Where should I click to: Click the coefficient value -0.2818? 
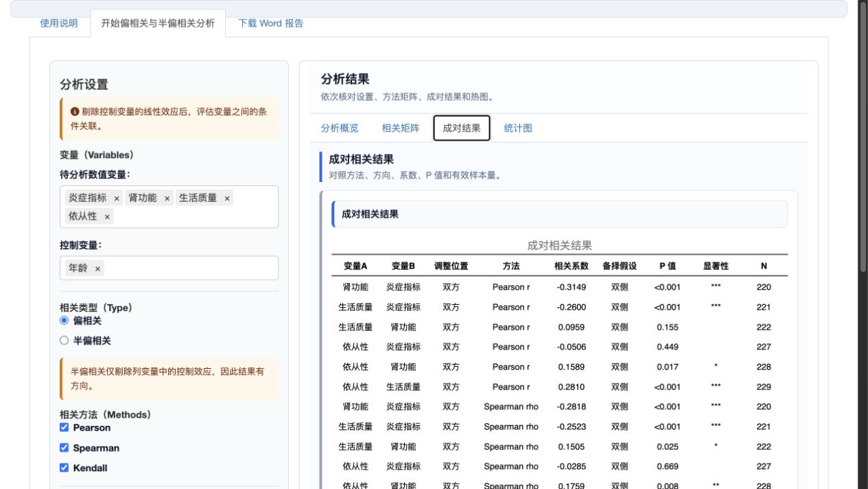(x=572, y=407)
